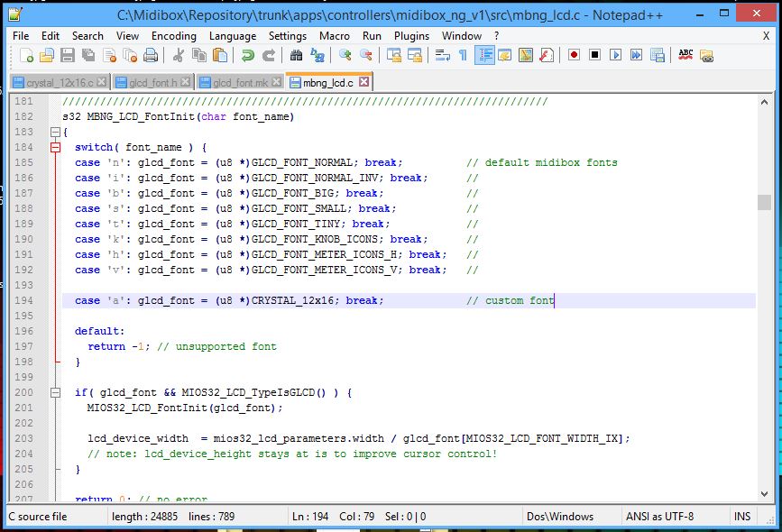Collapse the function fold at line 183

[55, 133]
